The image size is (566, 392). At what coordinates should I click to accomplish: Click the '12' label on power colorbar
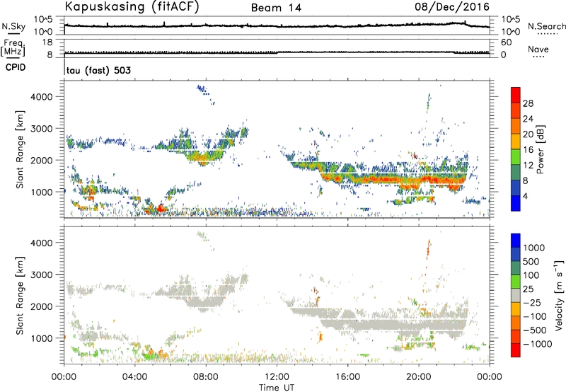coord(528,166)
